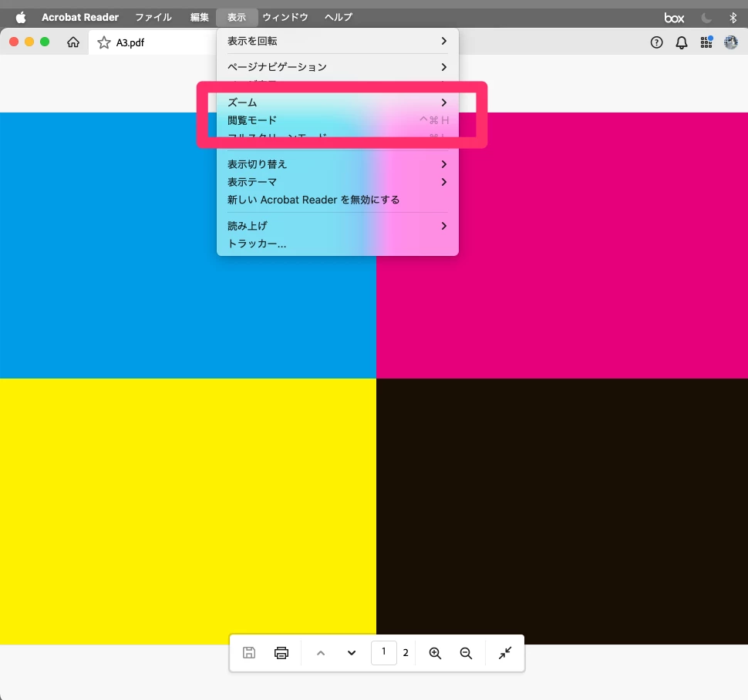Viewport: 748px width, 700px height.
Task: Expand the 表示切り替え submenu
Action: coord(337,164)
